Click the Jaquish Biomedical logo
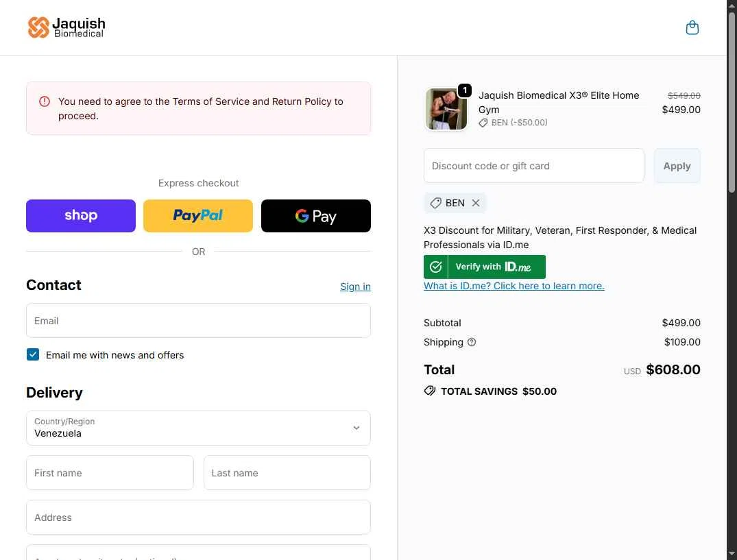Screen dimensions: 737x560 pos(67,27)
